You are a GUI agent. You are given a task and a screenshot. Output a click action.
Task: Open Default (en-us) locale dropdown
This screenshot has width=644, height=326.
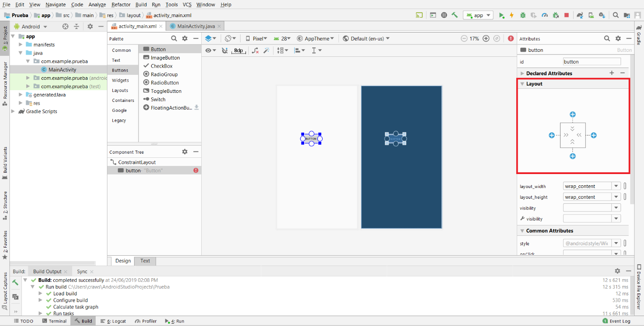click(366, 38)
